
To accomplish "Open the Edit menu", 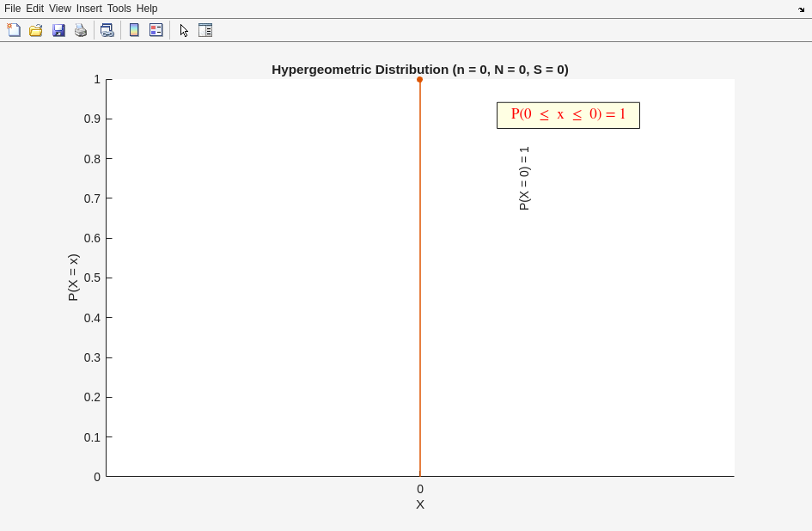I will pos(34,9).
